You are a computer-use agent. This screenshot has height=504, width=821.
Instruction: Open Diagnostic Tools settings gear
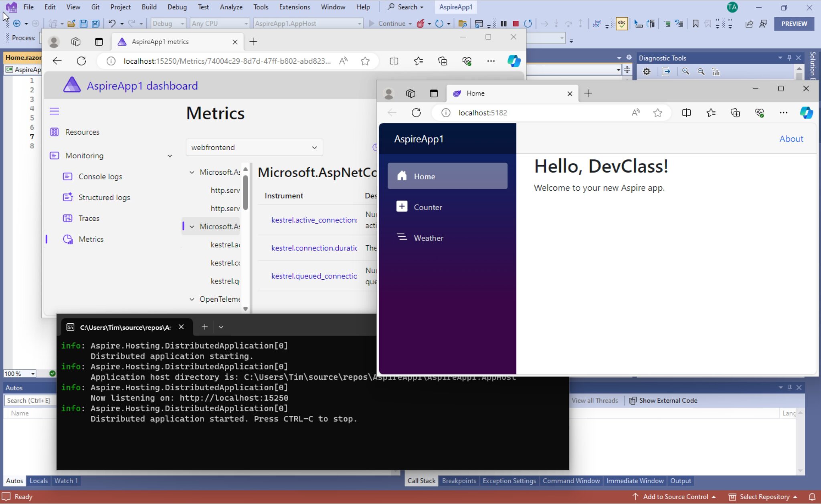coord(647,71)
